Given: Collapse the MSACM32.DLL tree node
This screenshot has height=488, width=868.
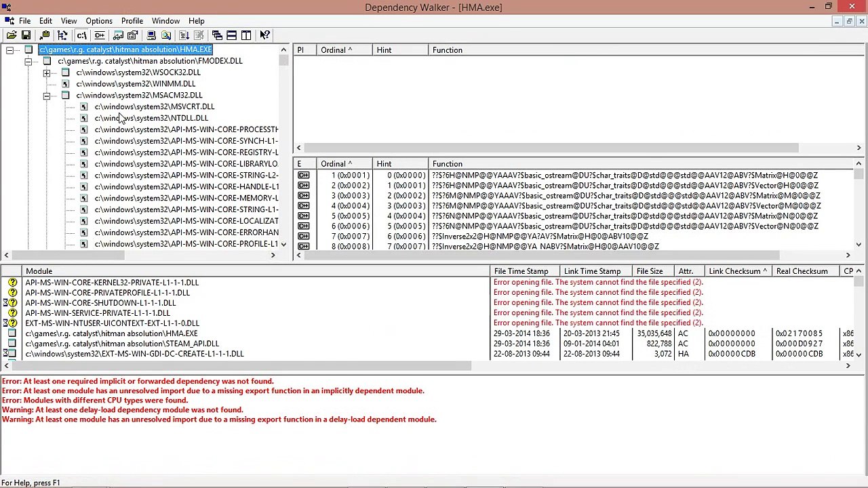Looking at the screenshot, I should [x=46, y=96].
